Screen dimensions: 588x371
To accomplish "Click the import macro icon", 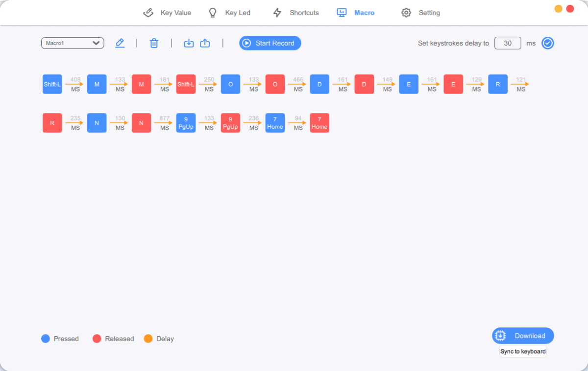I will pyautogui.click(x=189, y=43).
